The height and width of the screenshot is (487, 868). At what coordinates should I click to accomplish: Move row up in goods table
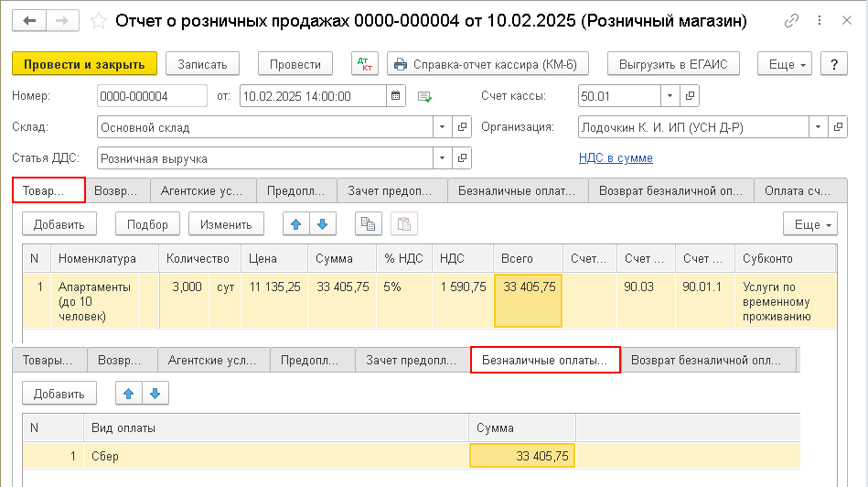295,223
